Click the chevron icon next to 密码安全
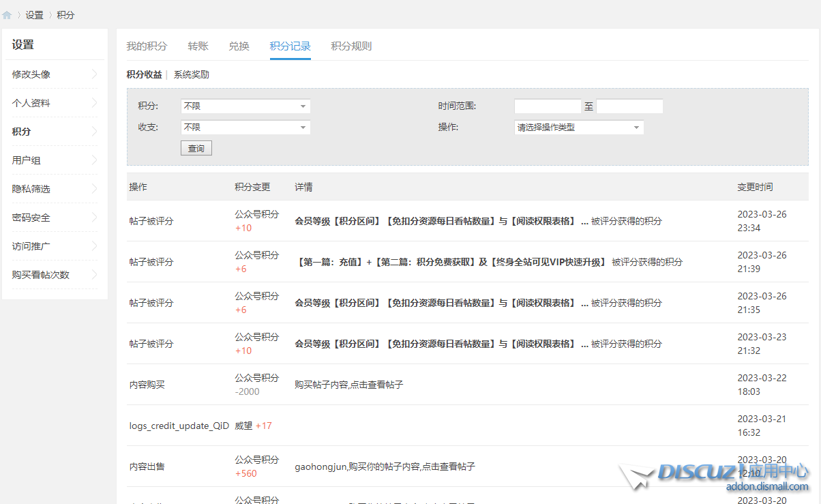The image size is (821, 504). coord(94,218)
